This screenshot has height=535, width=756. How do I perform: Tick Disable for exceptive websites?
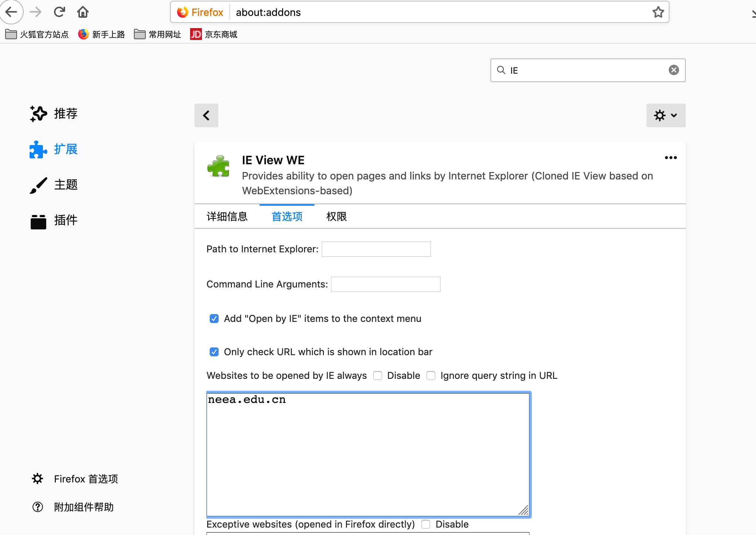(x=426, y=524)
